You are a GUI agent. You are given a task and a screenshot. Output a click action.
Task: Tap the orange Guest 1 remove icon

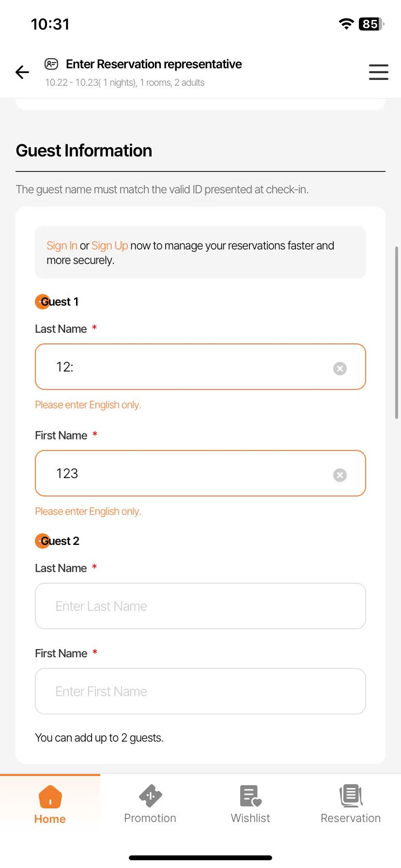[x=42, y=302]
